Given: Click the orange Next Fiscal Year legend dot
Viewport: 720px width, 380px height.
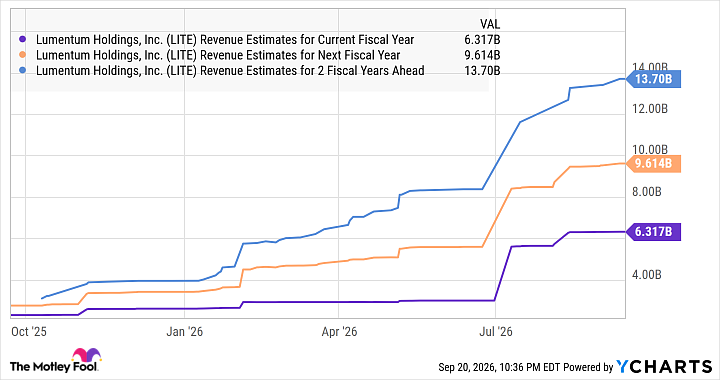Looking at the screenshot, I should pos(23,55).
